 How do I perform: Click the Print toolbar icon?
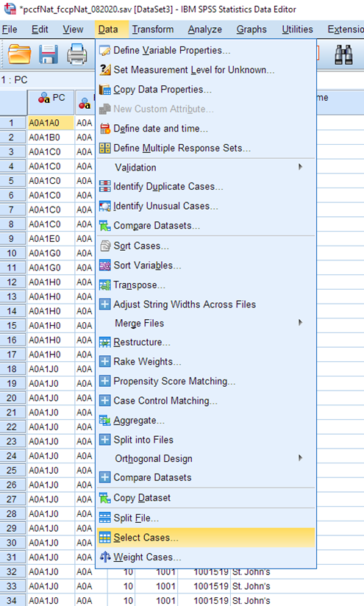pyautogui.click(x=77, y=54)
